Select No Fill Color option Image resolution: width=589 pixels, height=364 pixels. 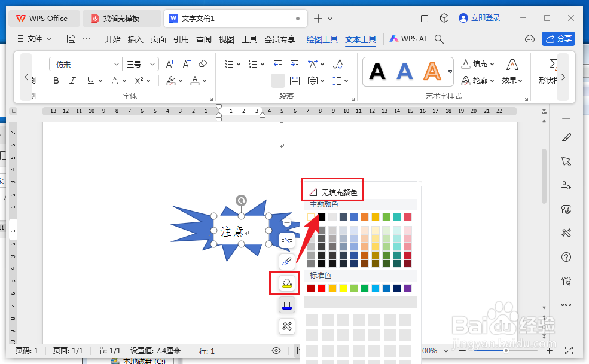333,192
